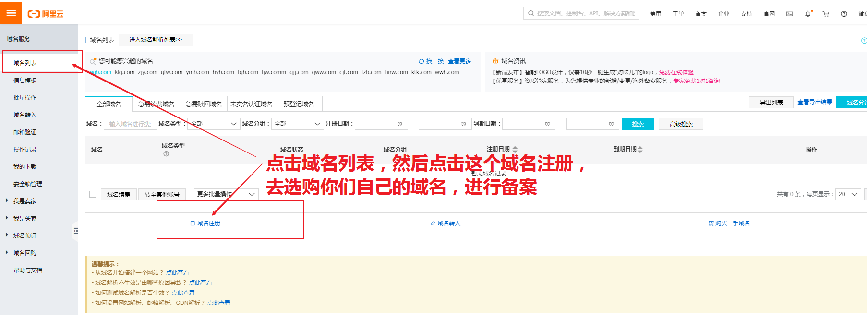Open the hamburger main menu
Screen dimensions: 868x315
(11, 13)
